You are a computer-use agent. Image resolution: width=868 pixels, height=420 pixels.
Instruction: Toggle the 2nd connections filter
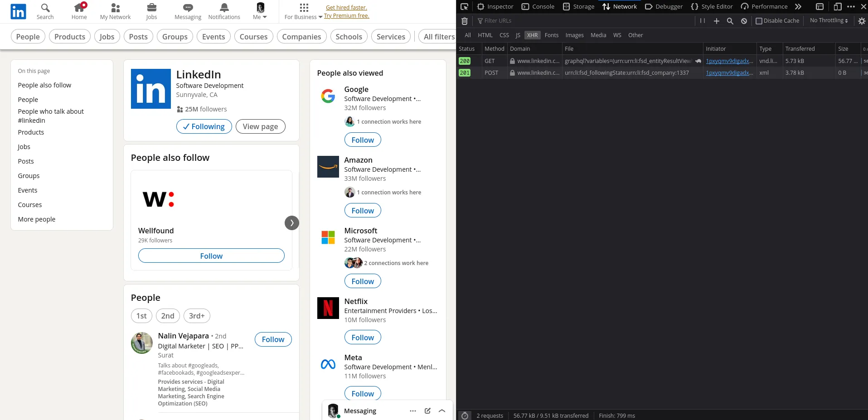click(168, 316)
